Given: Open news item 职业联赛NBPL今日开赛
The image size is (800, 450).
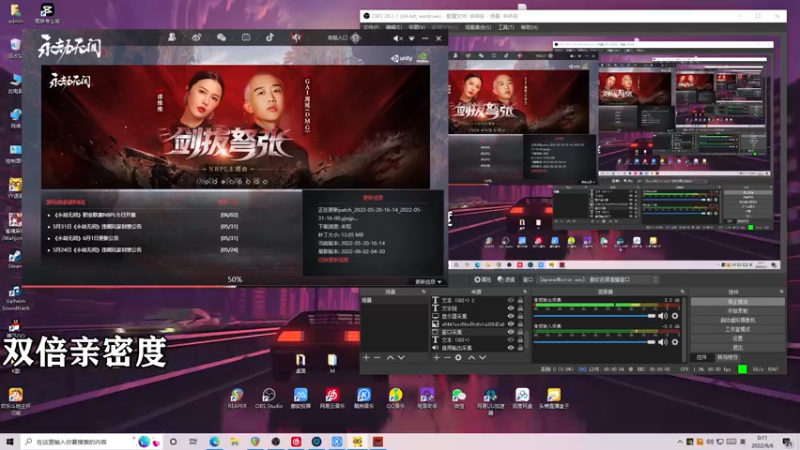Looking at the screenshot, I should point(95,215).
